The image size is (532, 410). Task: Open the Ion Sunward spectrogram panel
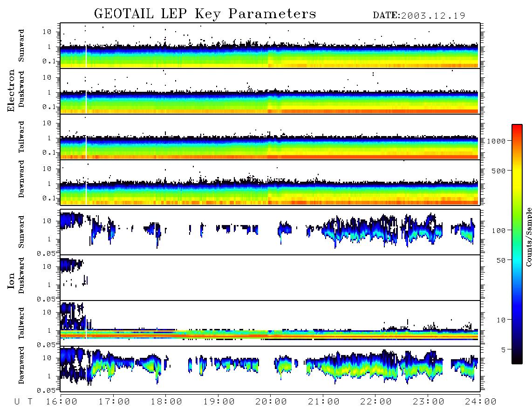[270, 232]
